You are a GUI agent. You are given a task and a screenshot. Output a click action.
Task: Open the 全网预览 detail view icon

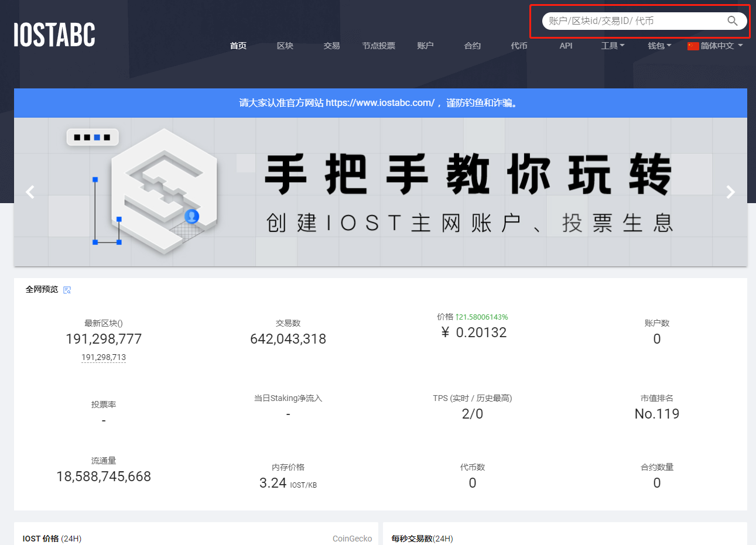[x=67, y=290]
